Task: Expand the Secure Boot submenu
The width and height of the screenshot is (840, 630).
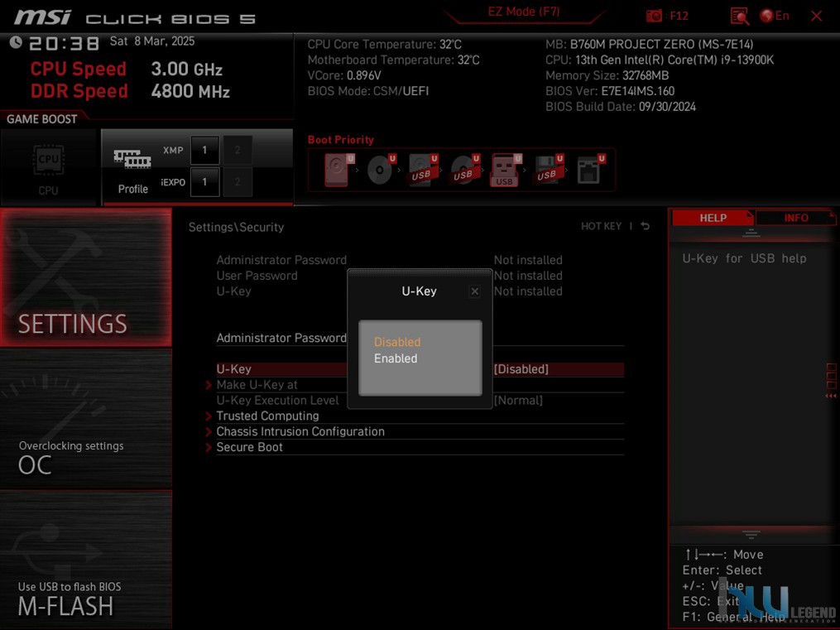Action: 249,447
